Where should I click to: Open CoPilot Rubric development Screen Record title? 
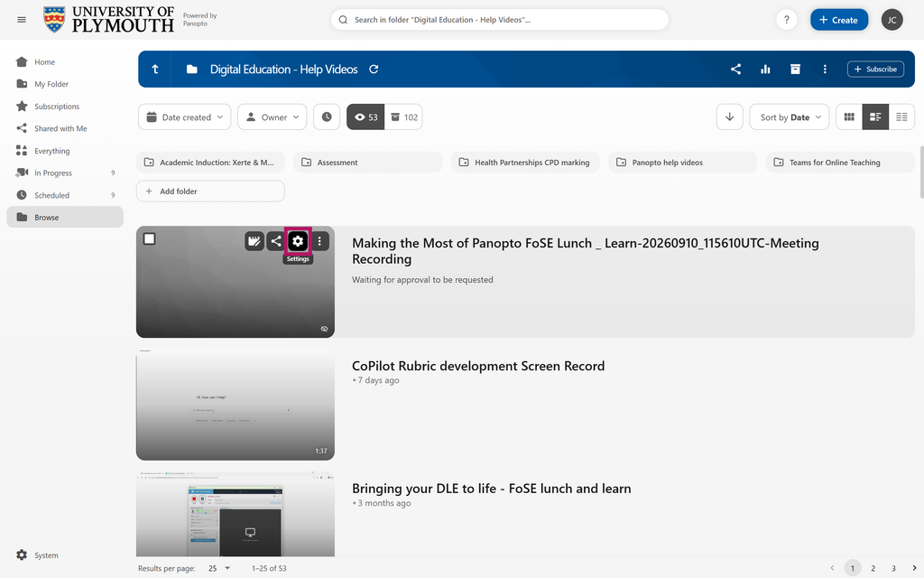point(478,366)
